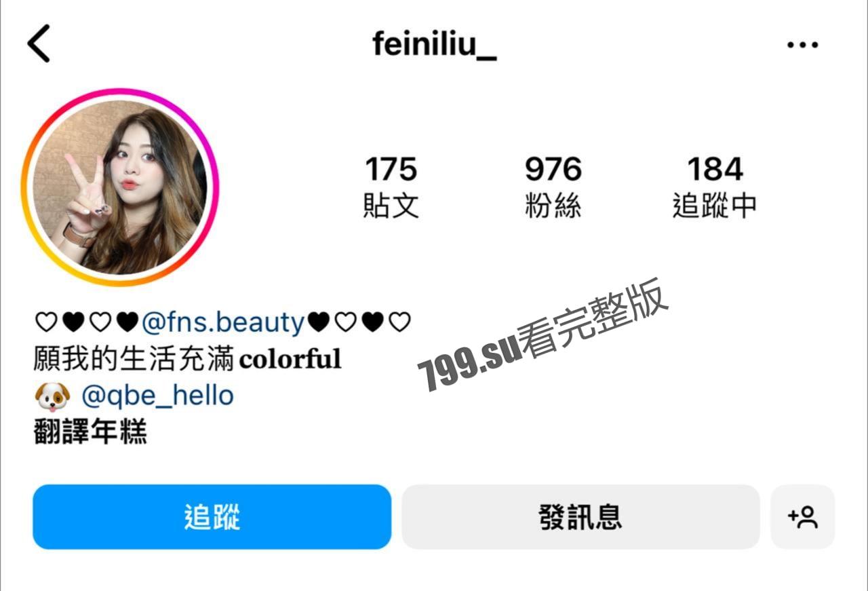Tap the 粉絲 followers label
Image resolution: width=868 pixels, height=591 pixels.
[x=553, y=205]
